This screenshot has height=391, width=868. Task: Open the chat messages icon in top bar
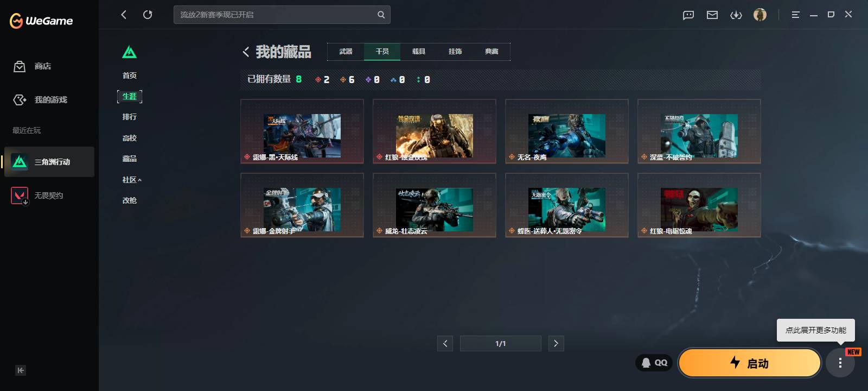pyautogui.click(x=688, y=15)
